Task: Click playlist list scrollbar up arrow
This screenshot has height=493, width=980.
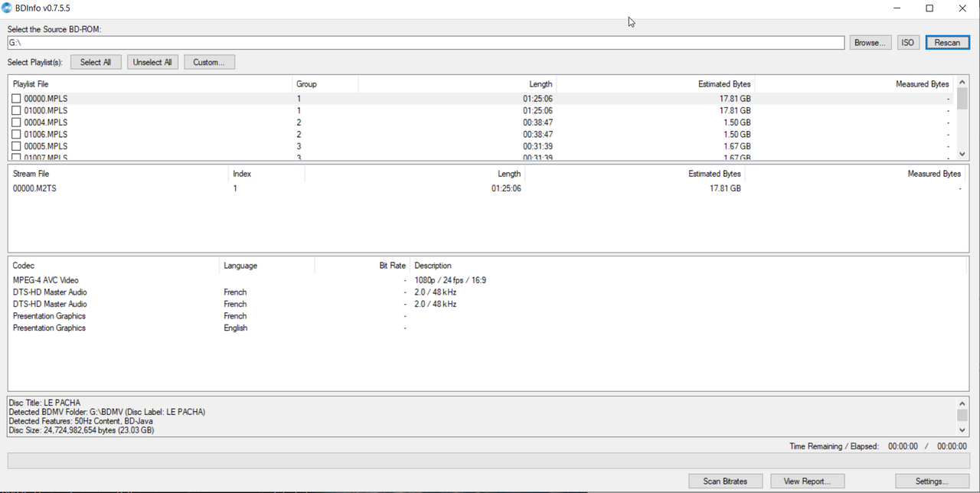Action: click(x=962, y=82)
